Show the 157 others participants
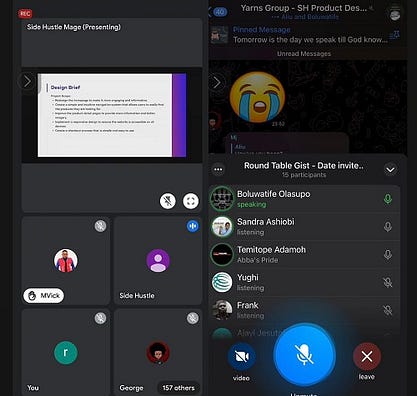Viewport: 417px width, 396px height. [178, 388]
